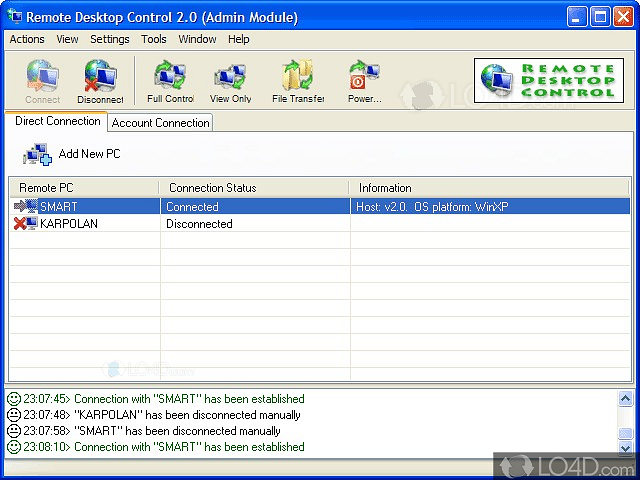Open the Power control tool
This screenshot has width=640, height=480.
pyautogui.click(x=363, y=78)
